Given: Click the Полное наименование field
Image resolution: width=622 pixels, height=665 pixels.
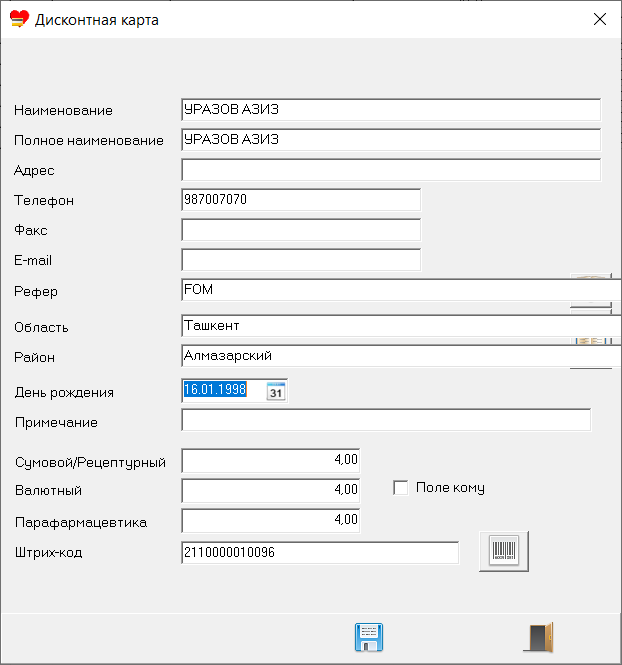Looking at the screenshot, I should pyautogui.click(x=391, y=140).
